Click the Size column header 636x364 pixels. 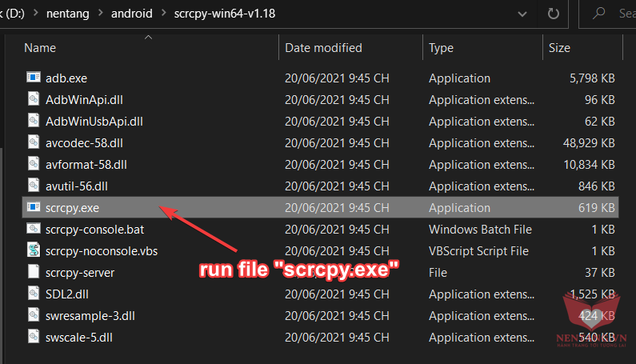(559, 48)
